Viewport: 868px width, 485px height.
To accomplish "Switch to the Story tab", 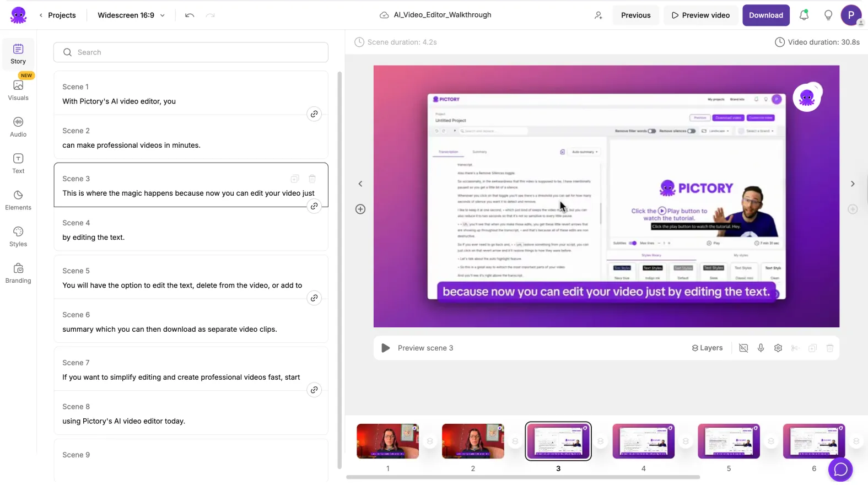I will [x=18, y=54].
